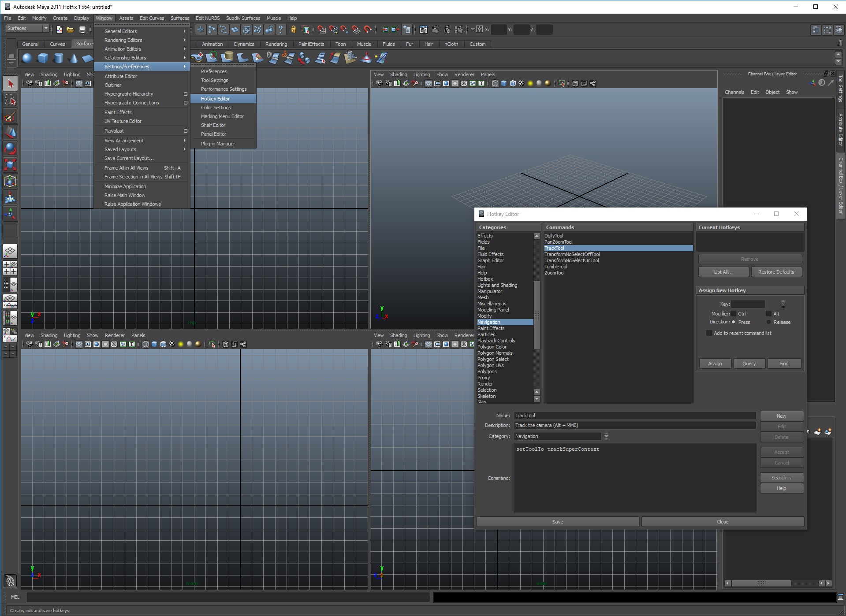This screenshot has width=846, height=616.
Task: Select the Scale tool icon in toolbox
Action: pyautogui.click(x=10, y=165)
